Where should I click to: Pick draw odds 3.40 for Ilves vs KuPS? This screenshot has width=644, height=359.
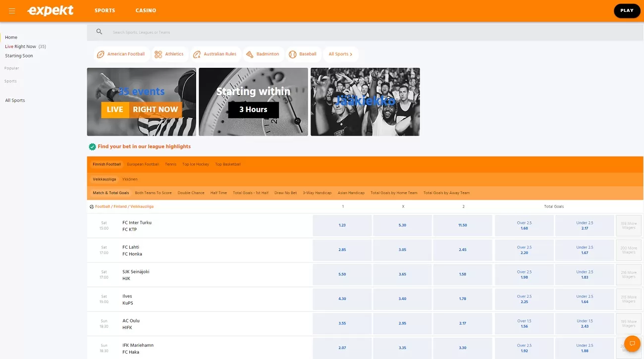pyautogui.click(x=402, y=299)
